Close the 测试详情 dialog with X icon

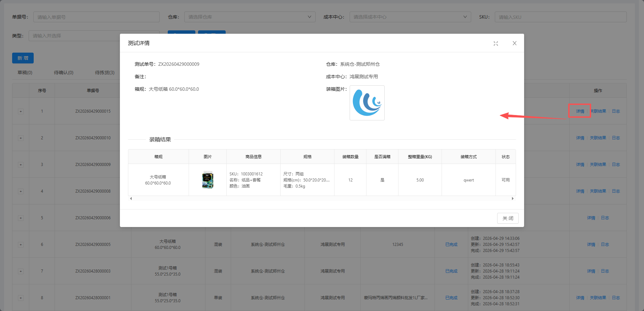(x=515, y=43)
